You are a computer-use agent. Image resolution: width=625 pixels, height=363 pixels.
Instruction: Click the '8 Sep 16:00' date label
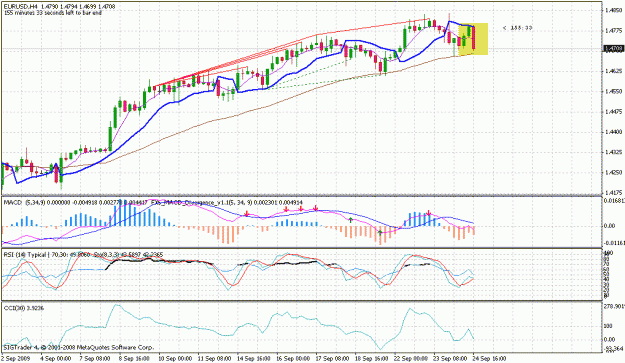click(x=134, y=359)
